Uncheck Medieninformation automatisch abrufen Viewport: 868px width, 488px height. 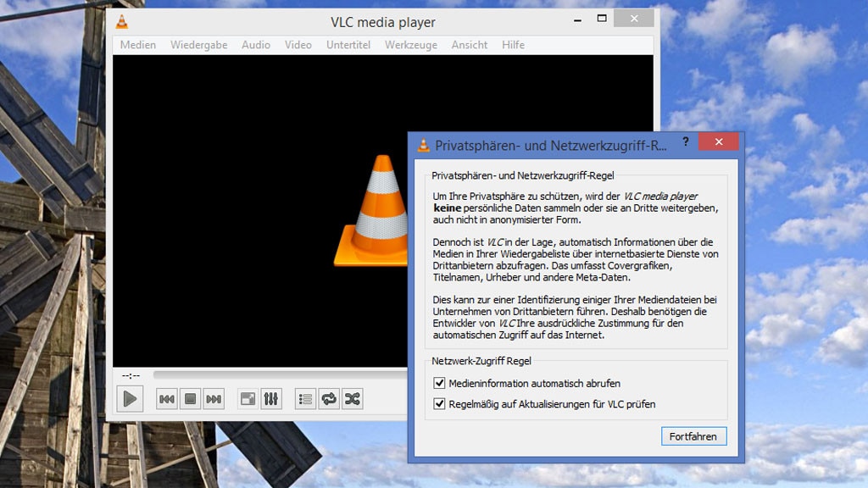pyautogui.click(x=439, y=383)
